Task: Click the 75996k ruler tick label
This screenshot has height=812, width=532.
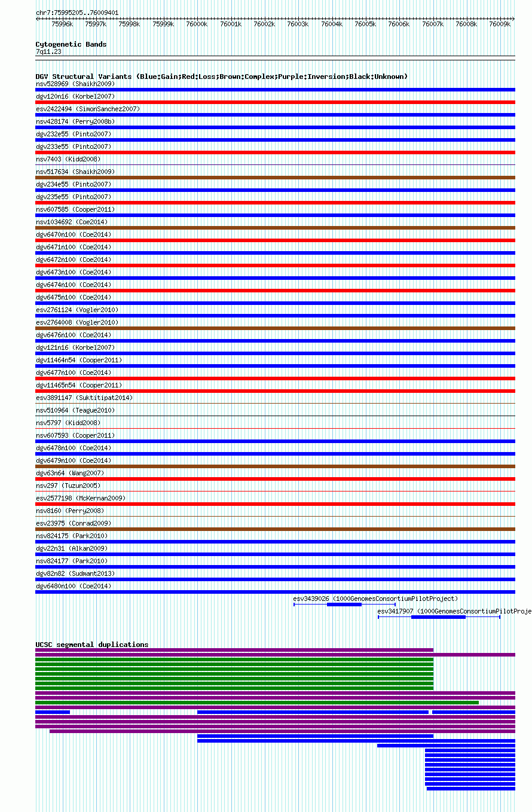Action: pyautogui.click(x=62, y=25)
